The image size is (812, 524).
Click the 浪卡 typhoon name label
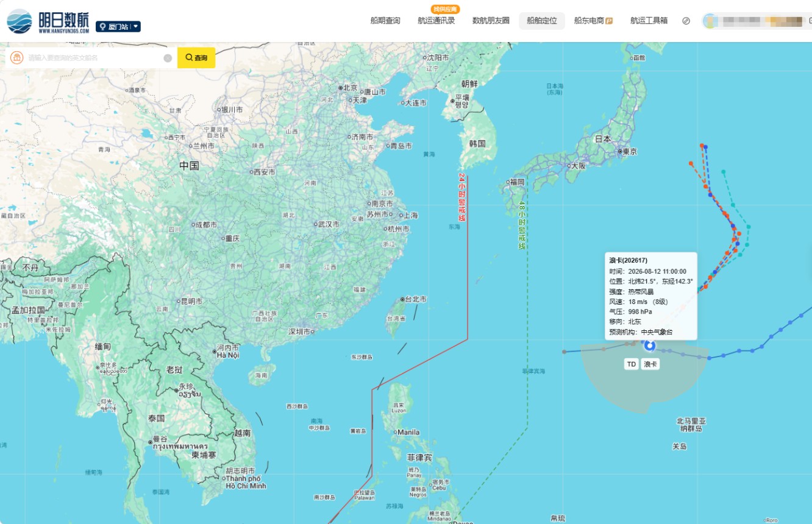pos(650,364)
